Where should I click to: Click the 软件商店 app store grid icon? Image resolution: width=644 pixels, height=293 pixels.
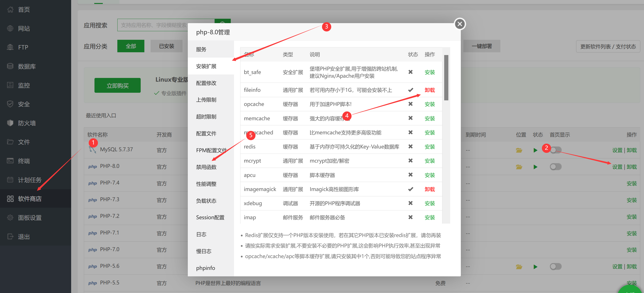10,199
